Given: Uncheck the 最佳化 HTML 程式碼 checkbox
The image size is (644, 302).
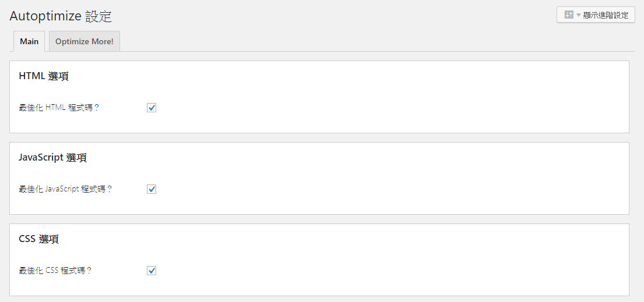Looking at the screenshot, I should [x=152, y=108].
